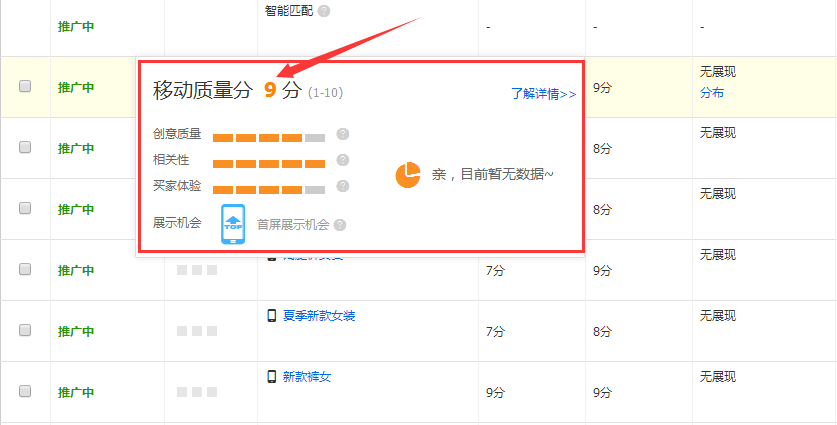Open the 夏季新款女装 keyword link
This screenshot has height=425, width=837.
[x=319, y=316]
